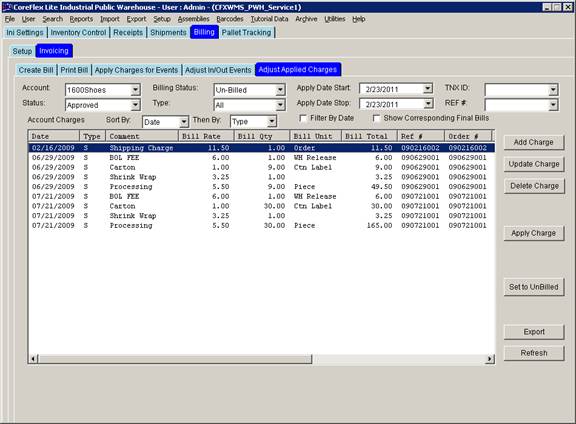Enable the Filter By Date checkbox
Image resolution: width=576 pixels, height=424 pixels.
303,118
